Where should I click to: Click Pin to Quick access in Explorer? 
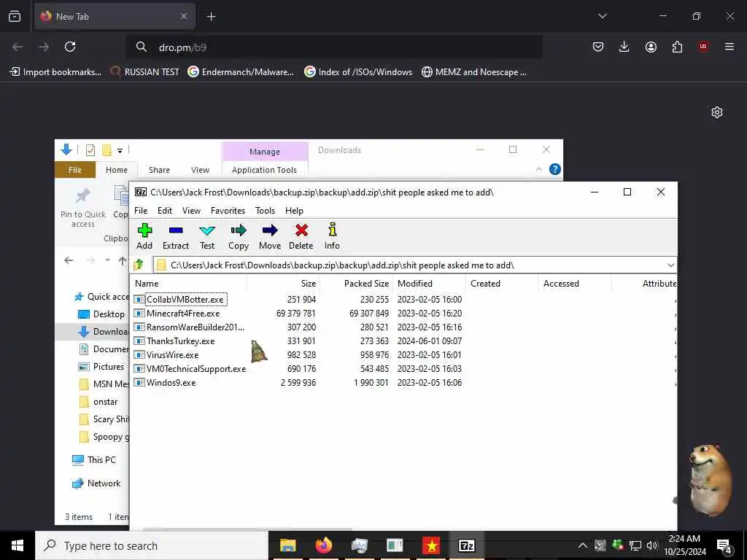point(83,208)
